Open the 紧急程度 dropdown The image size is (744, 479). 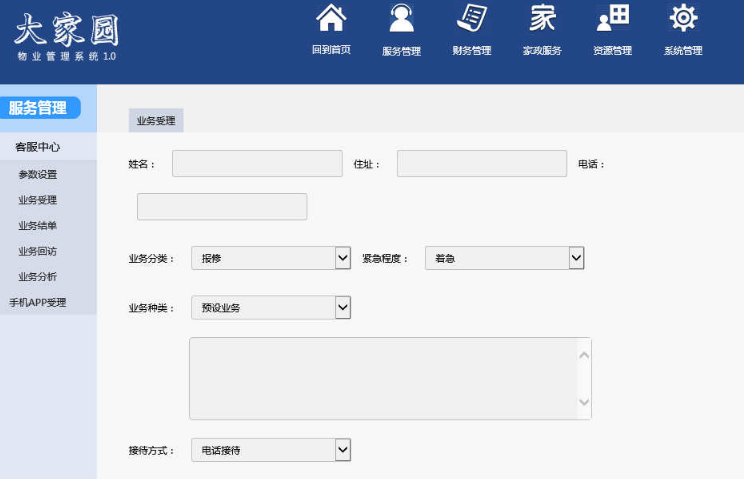(576, 258)
